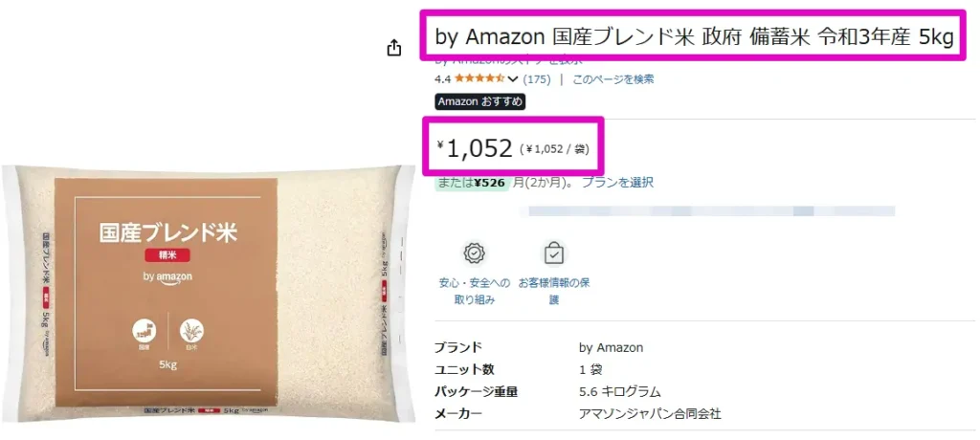Expand the rating breakdown chevron
The width and height of the screenshot is (980, 440).
513,78
